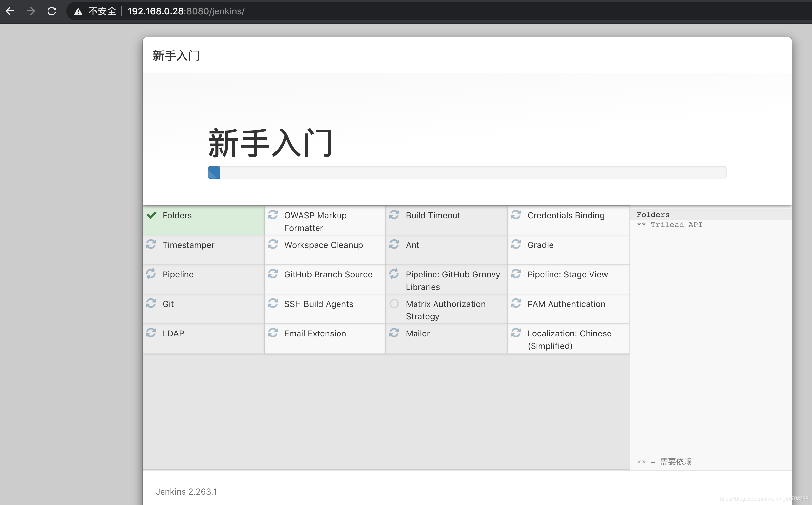This screenshot has height=505, width=812.
Task: Click the sync icon beside Build Timeout
Action: [394, 214]
